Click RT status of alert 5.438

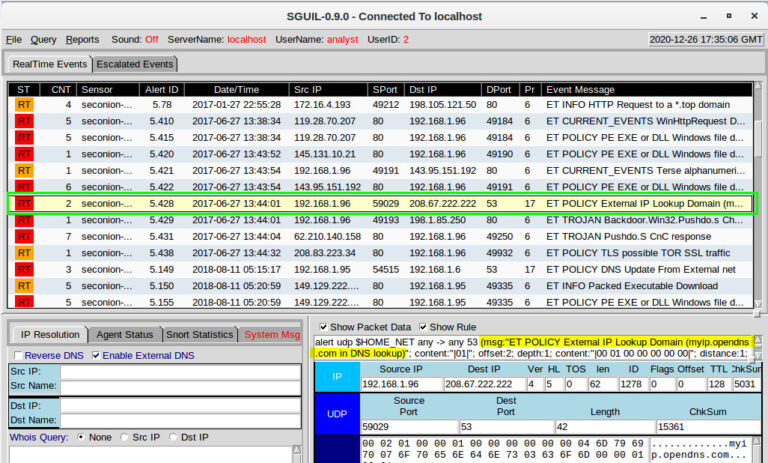click(x=24, y=253)
